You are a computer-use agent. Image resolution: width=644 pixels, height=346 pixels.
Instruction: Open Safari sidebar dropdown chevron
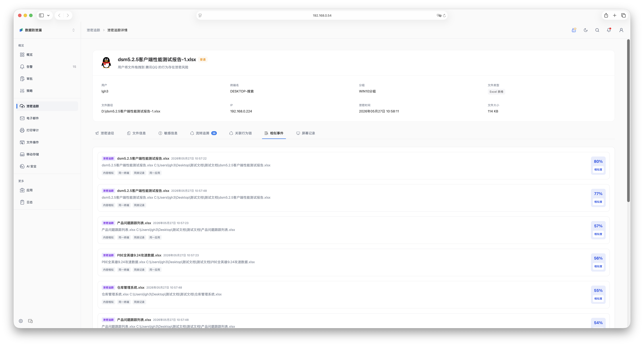point(48,15)
